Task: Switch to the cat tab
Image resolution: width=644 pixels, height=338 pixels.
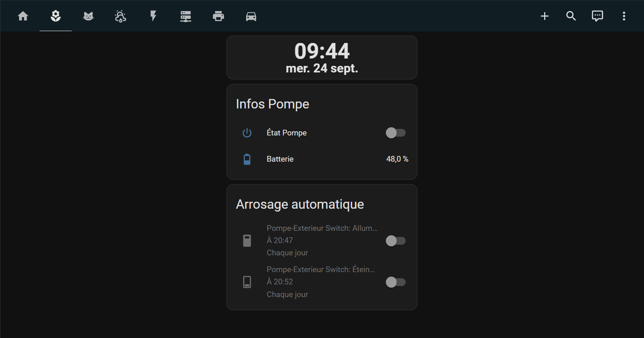Action: click(88, 16)
